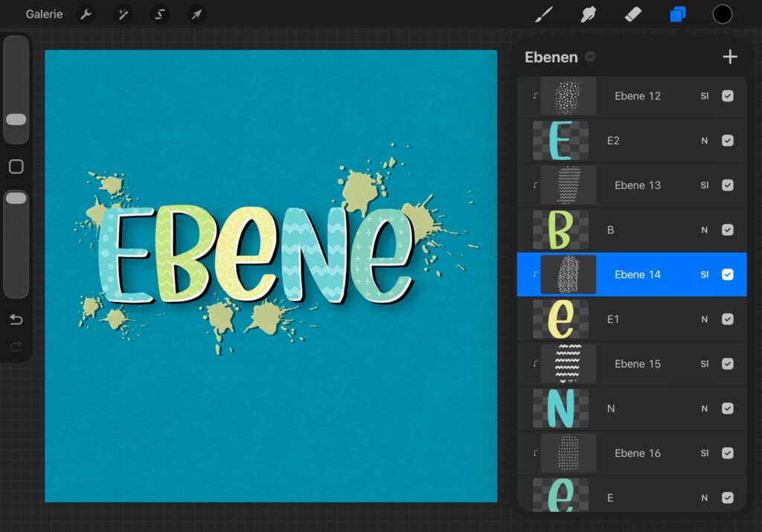Image resolution: width=762 pixels, height=532 pixels.
Task: Select the Ebene 14 layer name
Action: pyautogui.click(x=638, y=275)
